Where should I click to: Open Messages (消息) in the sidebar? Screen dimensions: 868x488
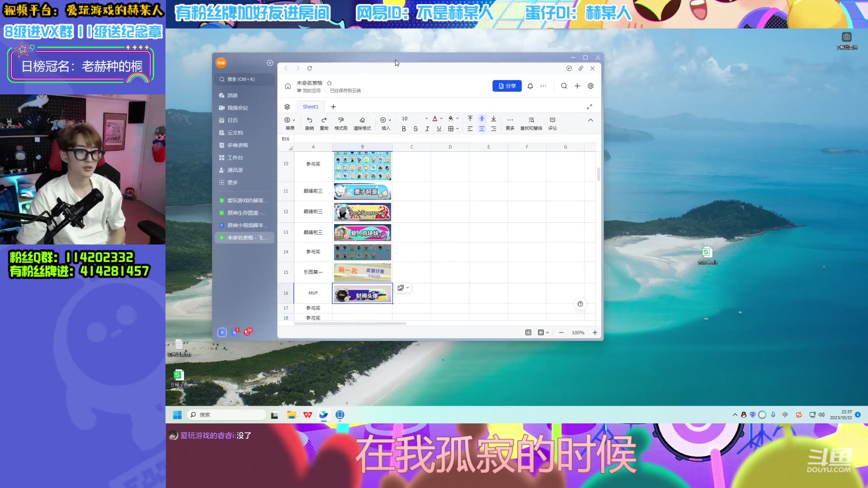pyautogui.click(x=231, y=95)
